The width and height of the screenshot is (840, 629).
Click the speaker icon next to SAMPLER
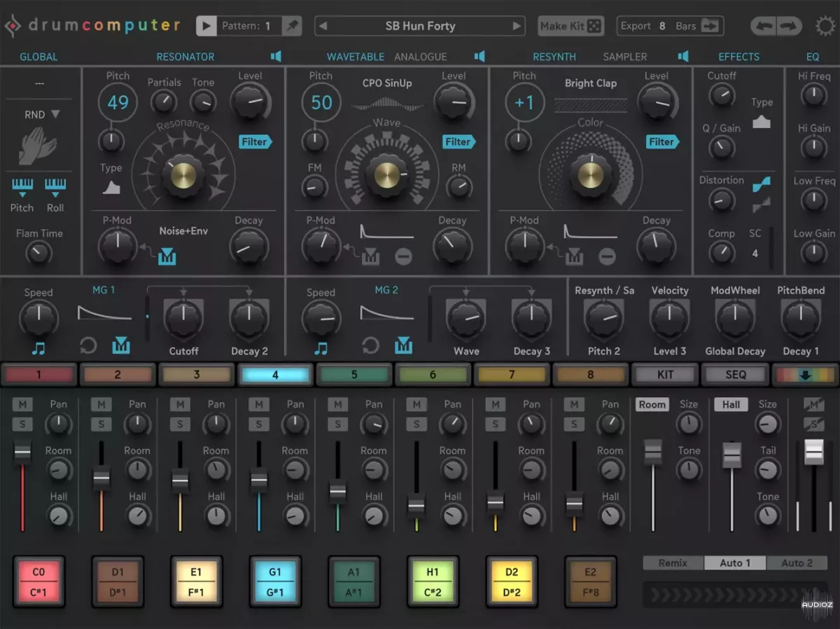click(683, 56)
